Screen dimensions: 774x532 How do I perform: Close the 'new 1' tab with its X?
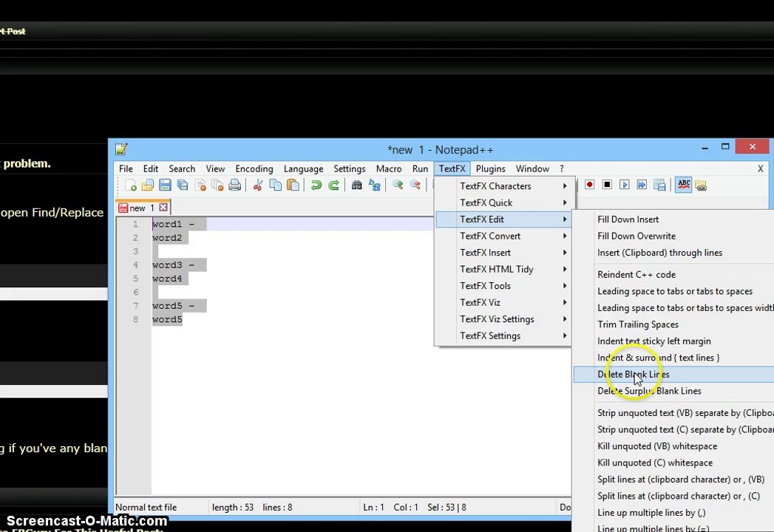pyautogui.click(x=163, y=208)
